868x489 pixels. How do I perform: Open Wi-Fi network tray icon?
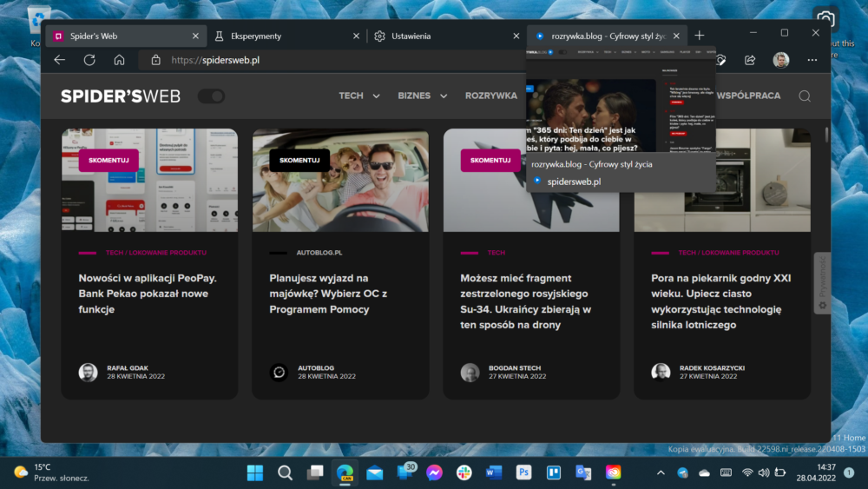747,473
